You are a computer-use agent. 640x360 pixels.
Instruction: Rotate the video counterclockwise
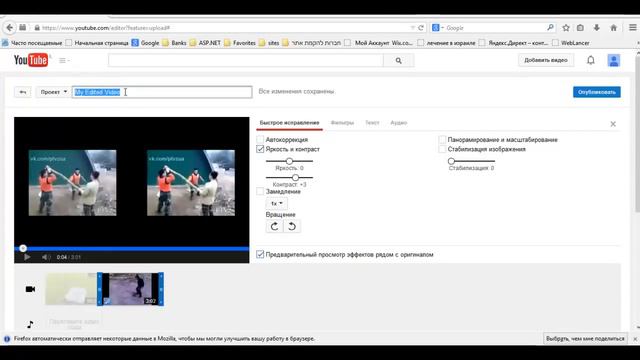pos(292,226)
